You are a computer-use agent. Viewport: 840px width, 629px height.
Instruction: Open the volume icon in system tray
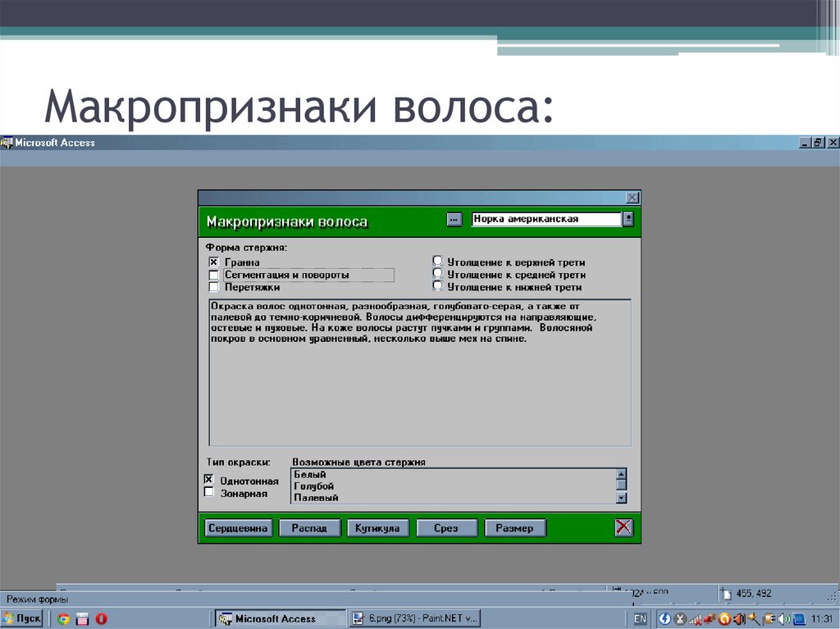point(783,619)
